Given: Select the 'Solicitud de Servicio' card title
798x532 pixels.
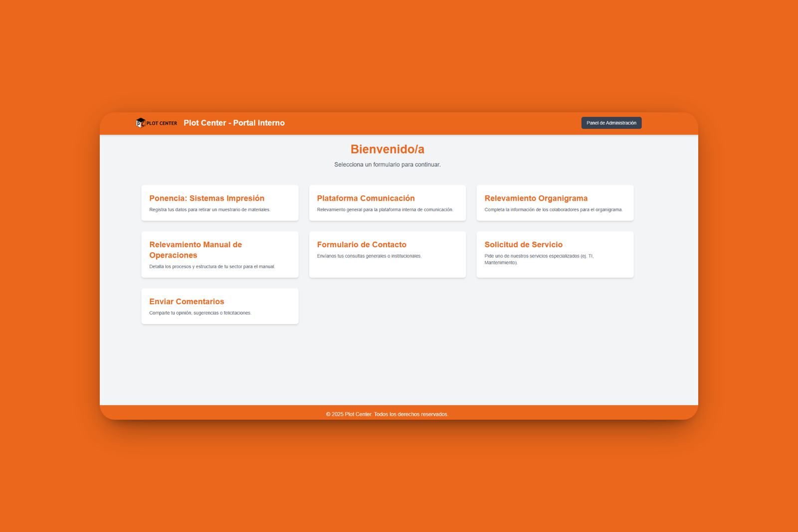Looking at the screenshot, I should tap(523, 245).
